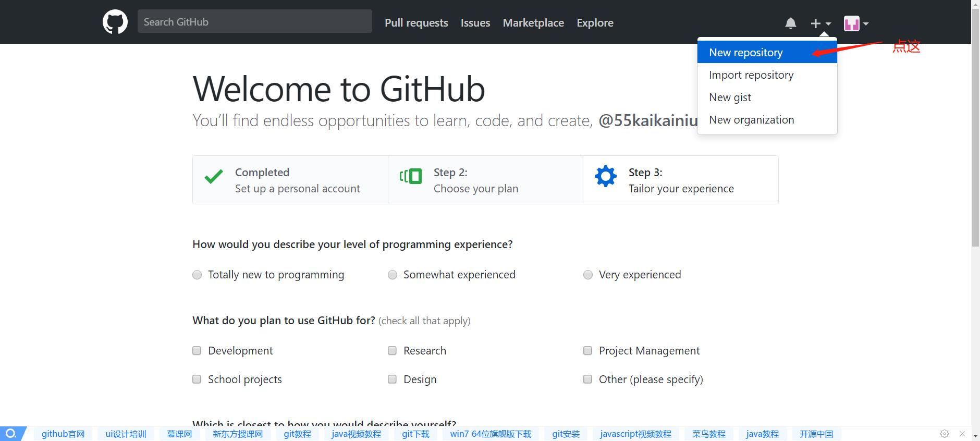Choose New organization menu entry
Viewport: 980px width, 441px height.
pyautogui.click(x=767, y=119)
